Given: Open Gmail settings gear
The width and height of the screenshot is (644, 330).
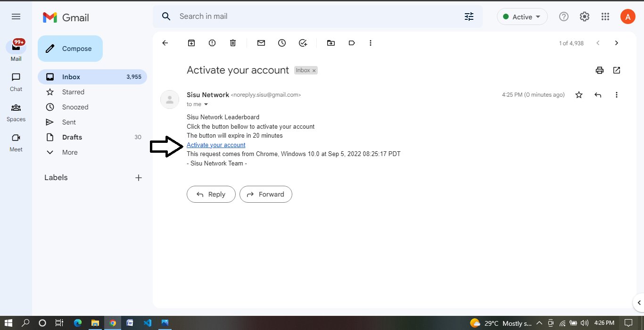Looking at the screenshot, I should (585, 17).
